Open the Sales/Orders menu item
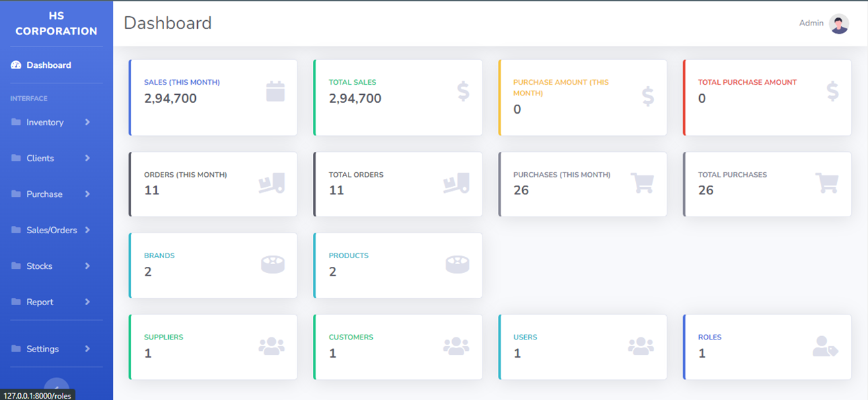This screenshot has height=400, width=868. (57, 230)
